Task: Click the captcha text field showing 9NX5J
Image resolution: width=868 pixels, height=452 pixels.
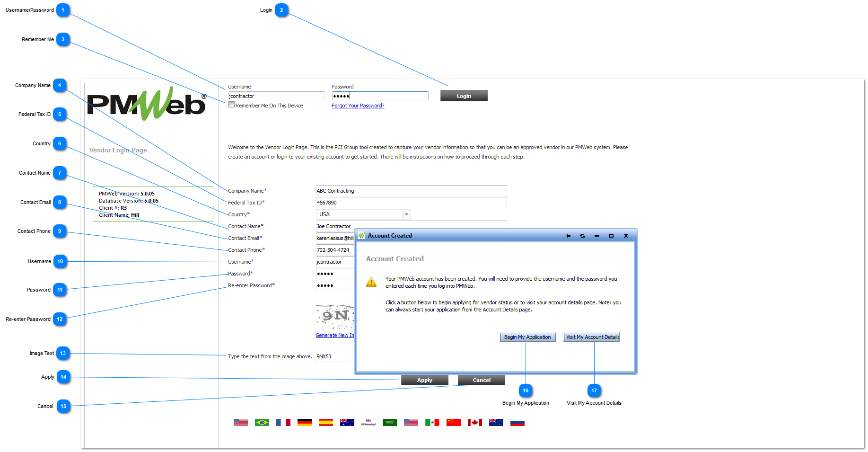Action: (335, 356)
